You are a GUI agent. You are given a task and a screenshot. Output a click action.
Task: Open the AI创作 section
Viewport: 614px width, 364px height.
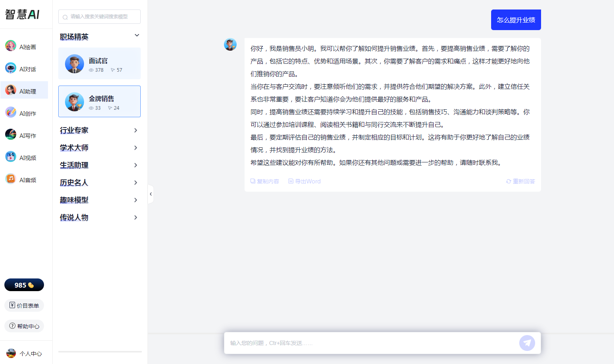[x=24, y=112]
